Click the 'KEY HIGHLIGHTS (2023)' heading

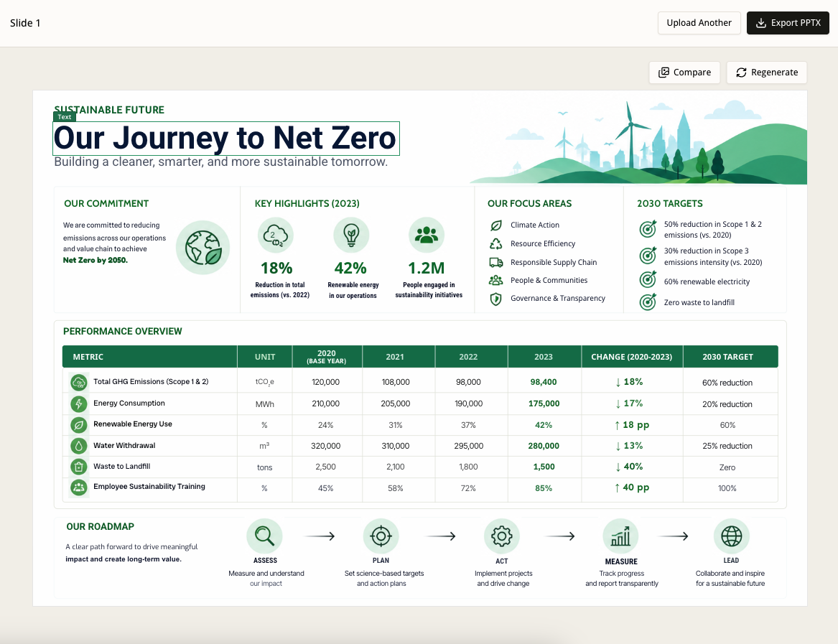pos(307,204)
